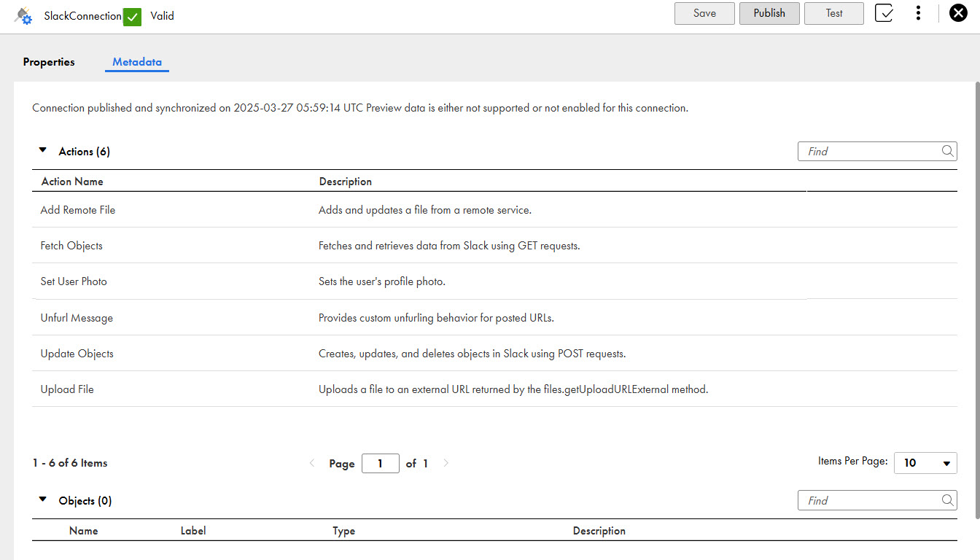Close the connection editor with X icon
Image resolution: width=980 pixels, height=560 pixels.
958,13
